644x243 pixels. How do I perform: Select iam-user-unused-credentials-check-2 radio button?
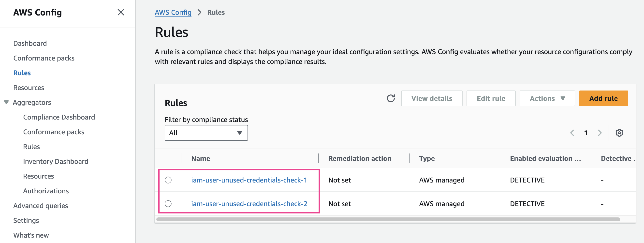(168, 204)
